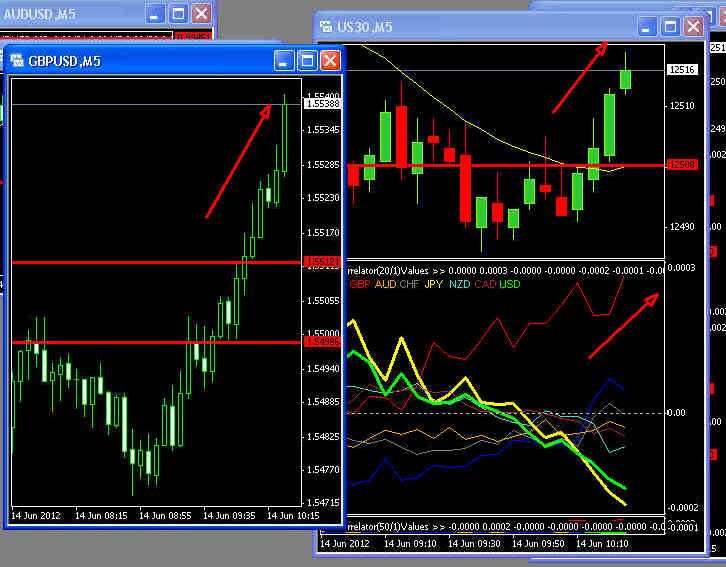Screen dimensions: 726x567
Task: Click the CHF legend label
Action: [x=409, y=284]
